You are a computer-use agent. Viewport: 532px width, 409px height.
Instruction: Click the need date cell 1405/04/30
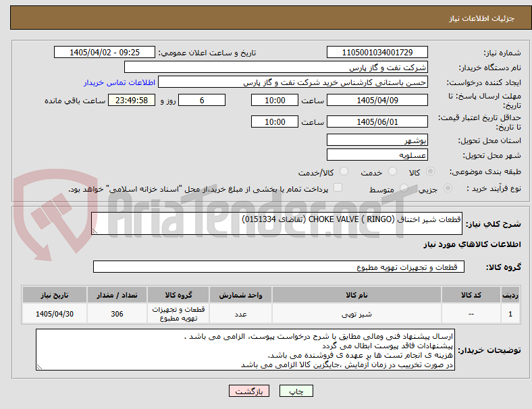pos(55,314)
